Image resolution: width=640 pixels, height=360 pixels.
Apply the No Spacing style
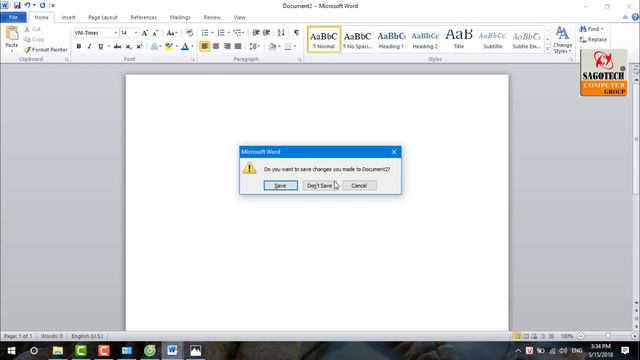(x=357, y=40)
